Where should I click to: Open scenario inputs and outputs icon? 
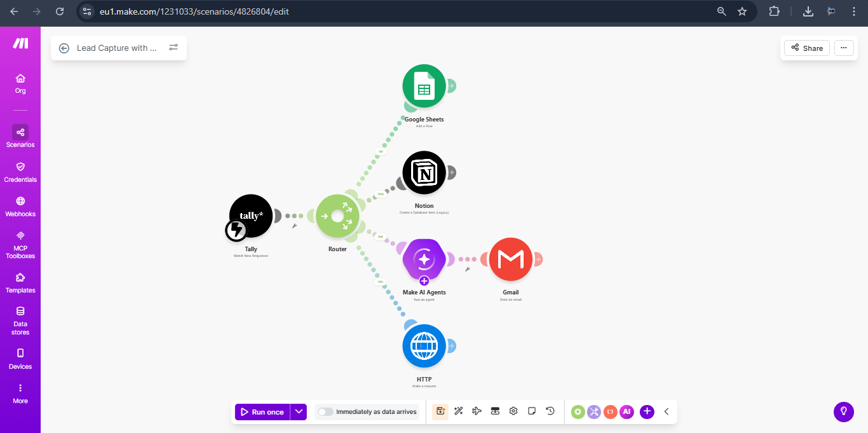(495, 411)
